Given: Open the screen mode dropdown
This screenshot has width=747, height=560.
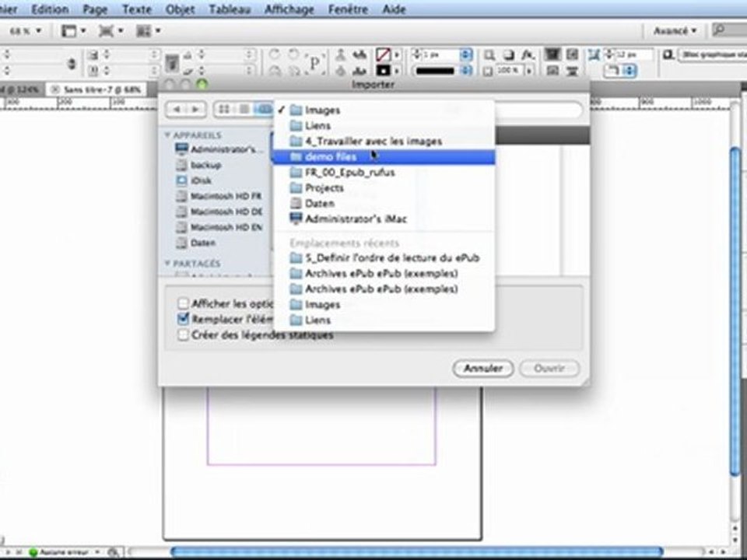Looking at the screenshot, I should (110, 31).
